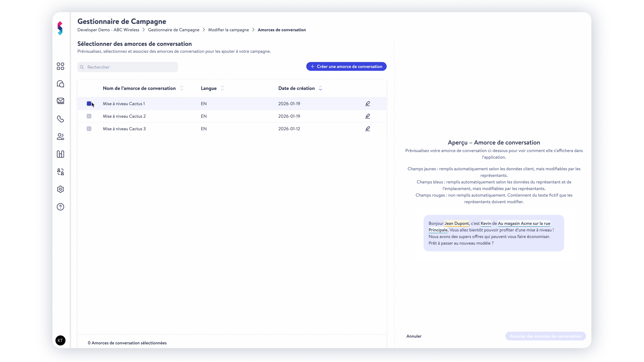
Task: Edit Mise à niveau Cactus 1 pencil icon
Action: click(368, 104)
